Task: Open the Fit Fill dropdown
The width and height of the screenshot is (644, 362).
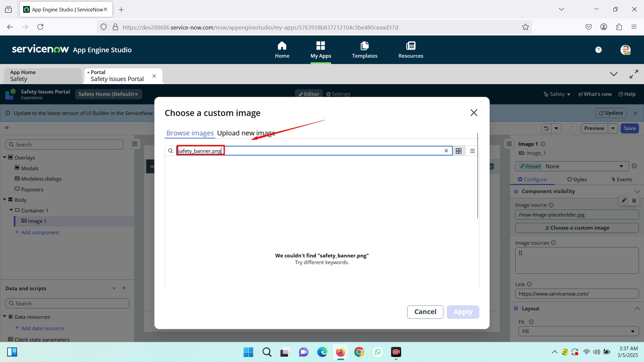Action: coord(579,331)
